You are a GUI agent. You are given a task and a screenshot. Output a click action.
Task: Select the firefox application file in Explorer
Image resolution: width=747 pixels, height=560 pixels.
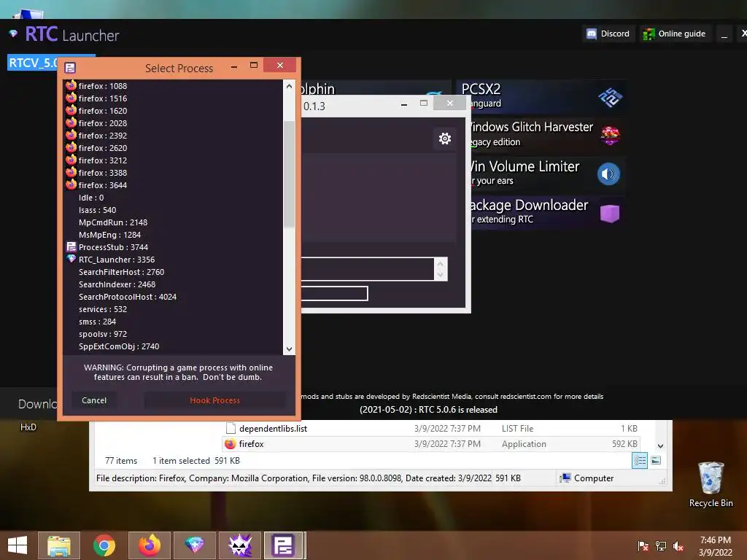(430, 444)
